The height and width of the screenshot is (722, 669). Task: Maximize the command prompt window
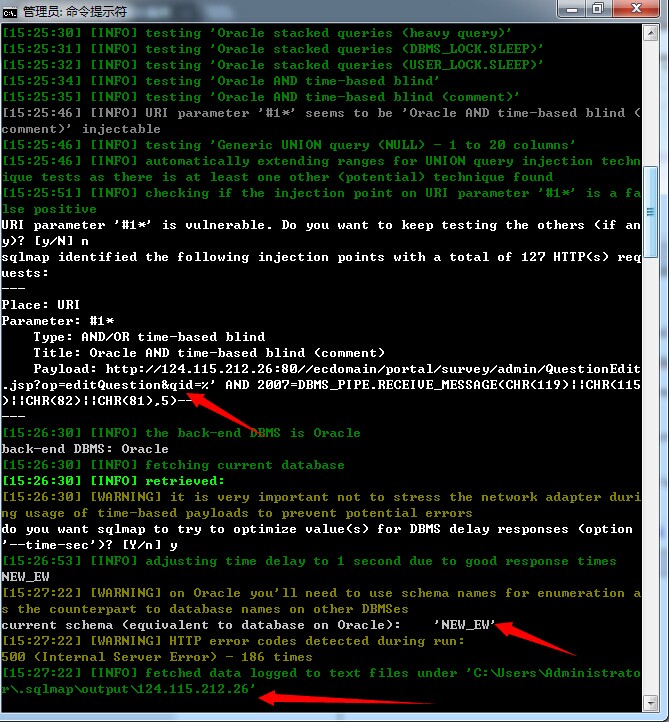(x=599, y=9)
